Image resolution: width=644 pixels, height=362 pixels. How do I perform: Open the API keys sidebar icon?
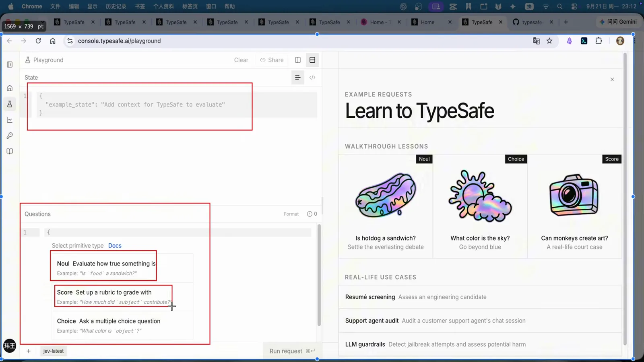tap(10, 136)
